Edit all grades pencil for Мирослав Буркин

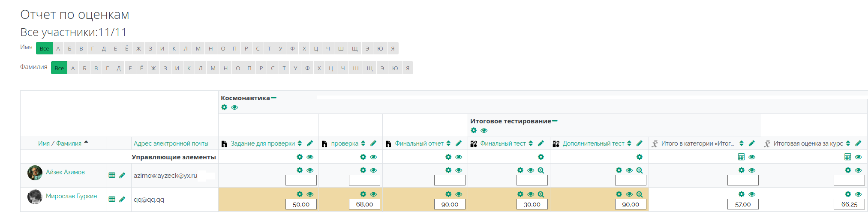122,199
